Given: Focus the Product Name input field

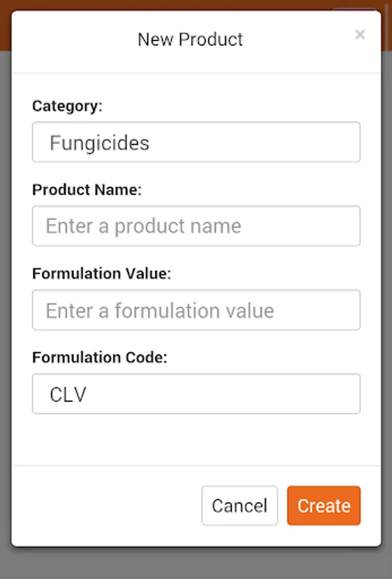Looking at the screenshot, I should pyautogui.click(x=196, y=226).
